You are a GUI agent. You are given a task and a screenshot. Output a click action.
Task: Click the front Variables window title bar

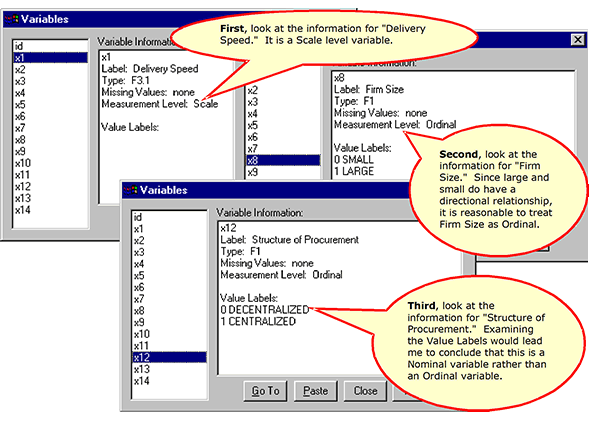(x=264, y=190)
